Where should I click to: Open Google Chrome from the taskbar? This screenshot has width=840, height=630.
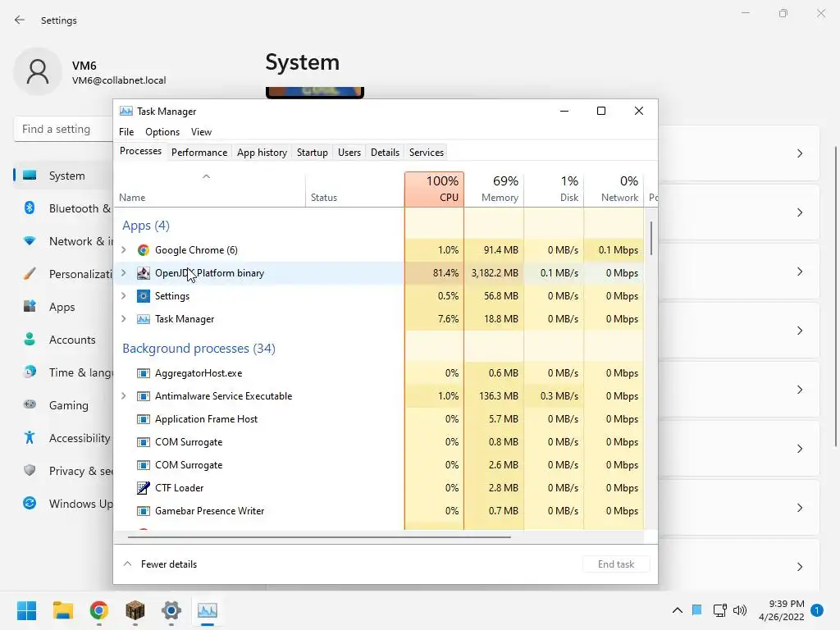99,610
